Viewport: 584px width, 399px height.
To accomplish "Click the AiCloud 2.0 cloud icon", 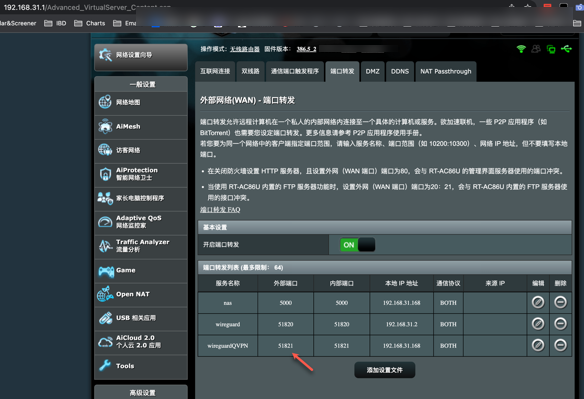I will tap(105, 342).
